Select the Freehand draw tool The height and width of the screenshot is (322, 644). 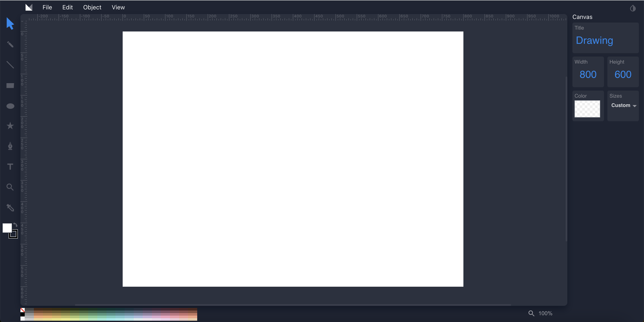tap(10, 44)
